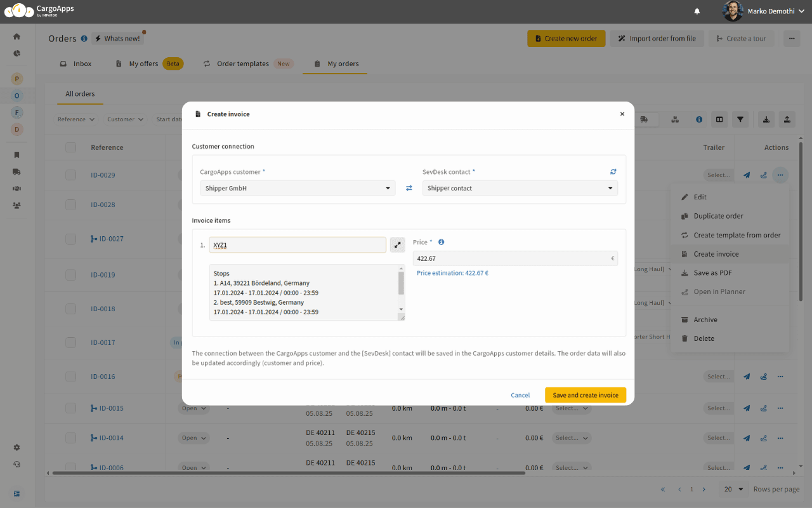
Task: Open the CargoApps customer dropdown showing Shipper GmbH
Action: point(298,188)
